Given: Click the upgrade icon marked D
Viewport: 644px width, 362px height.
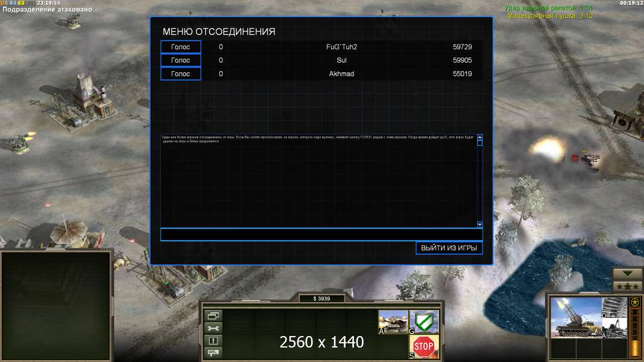Looking at the screenshot, I should (x=614, y=308).
